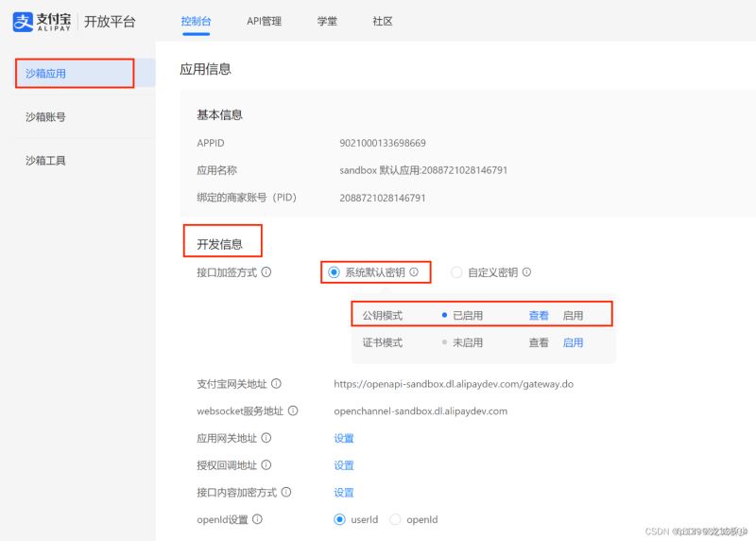The height and width of the screenshot is (541, 756).
Task: Click 设置 link for 授权回调地址
Action: [x=344, y=465]
